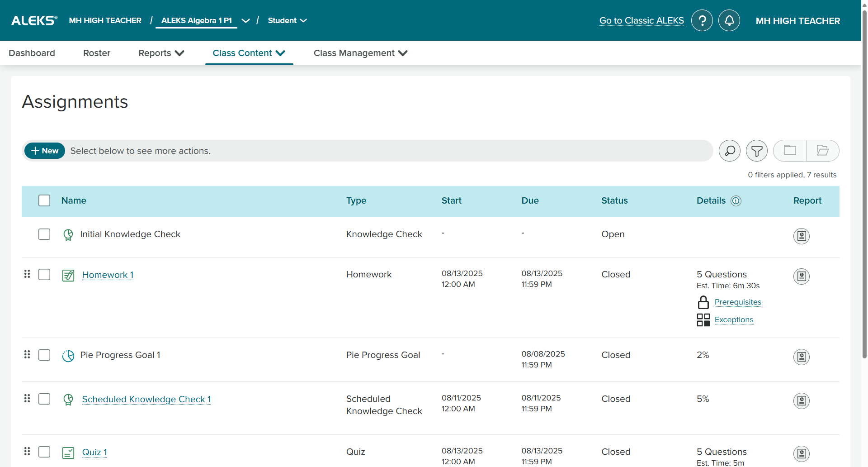Open the notifications bell icon
The height and width of the screenshot is (467, 868).
(729, 20)
